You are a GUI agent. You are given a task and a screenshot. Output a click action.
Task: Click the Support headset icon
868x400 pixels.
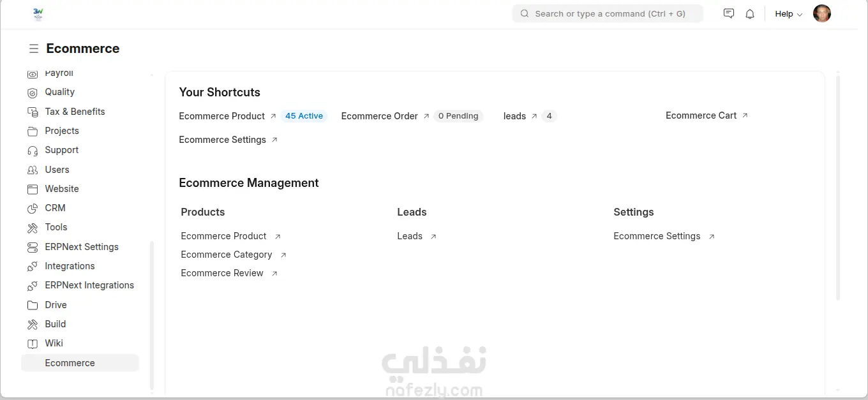[33, 151]
